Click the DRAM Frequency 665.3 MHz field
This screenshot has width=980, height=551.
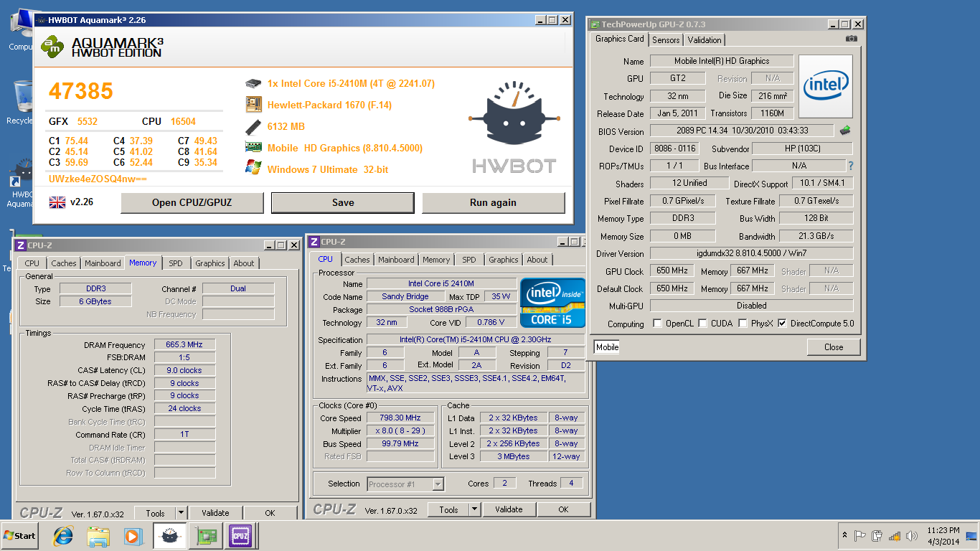pyautogui.click(x=184, y=344)
